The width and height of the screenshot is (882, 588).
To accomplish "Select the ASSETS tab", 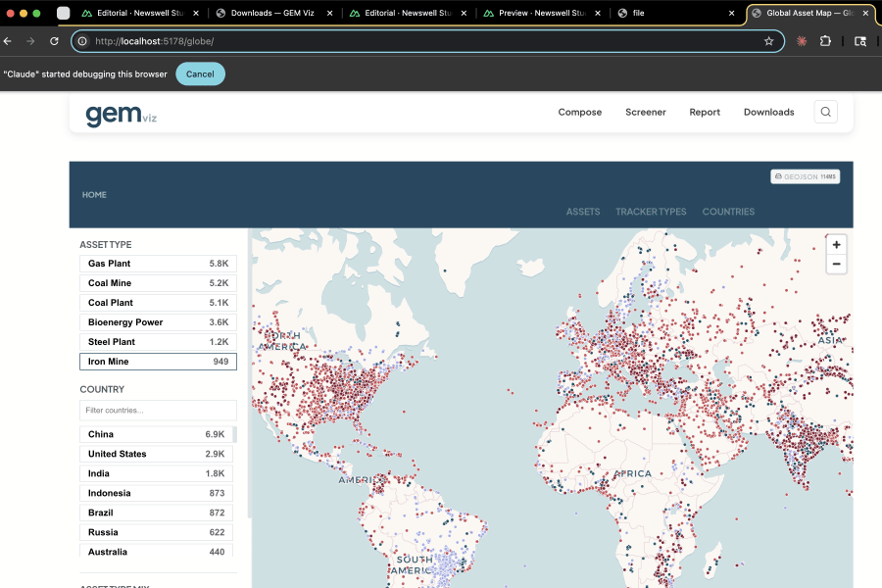I will coord(583,212).
